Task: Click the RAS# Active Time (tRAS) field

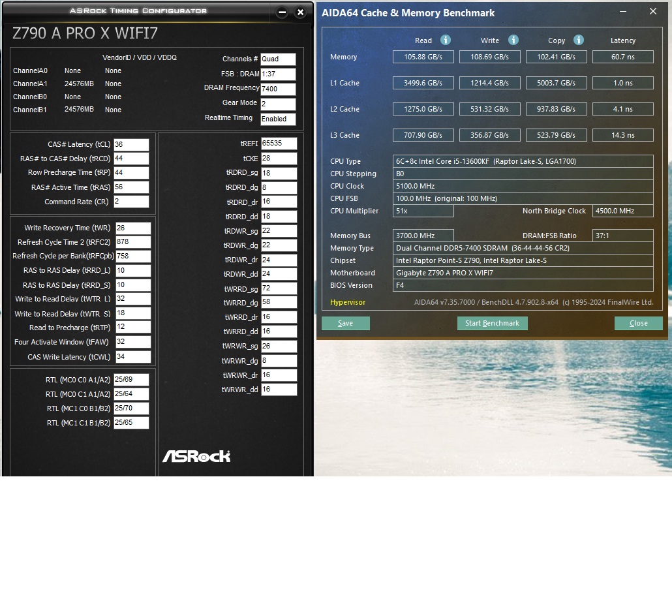Action: [131, 187]
